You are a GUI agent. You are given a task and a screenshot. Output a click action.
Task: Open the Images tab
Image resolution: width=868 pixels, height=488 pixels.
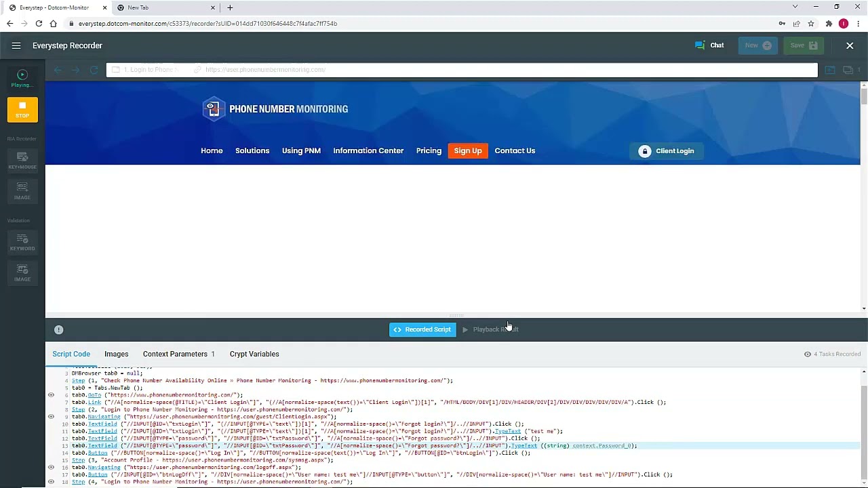point(117,354)
